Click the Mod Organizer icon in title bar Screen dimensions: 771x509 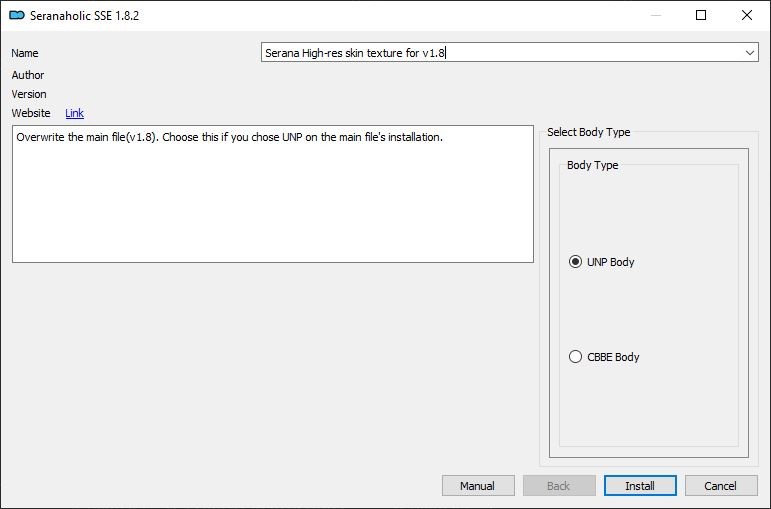pyautogui.click(x=16, y=15)
